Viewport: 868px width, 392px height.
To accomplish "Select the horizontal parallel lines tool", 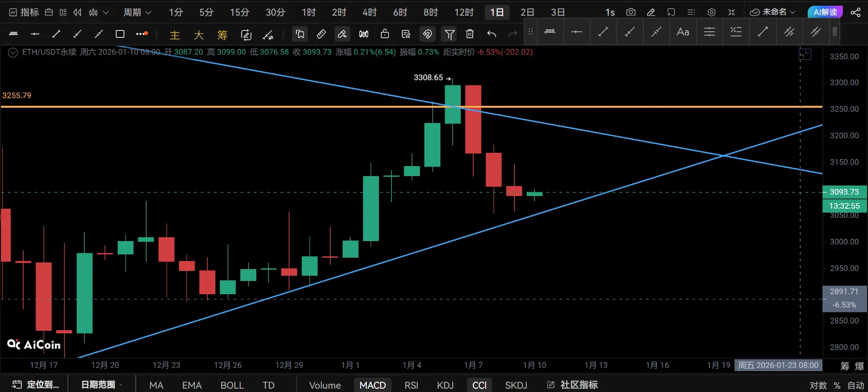I will [709, 32].
